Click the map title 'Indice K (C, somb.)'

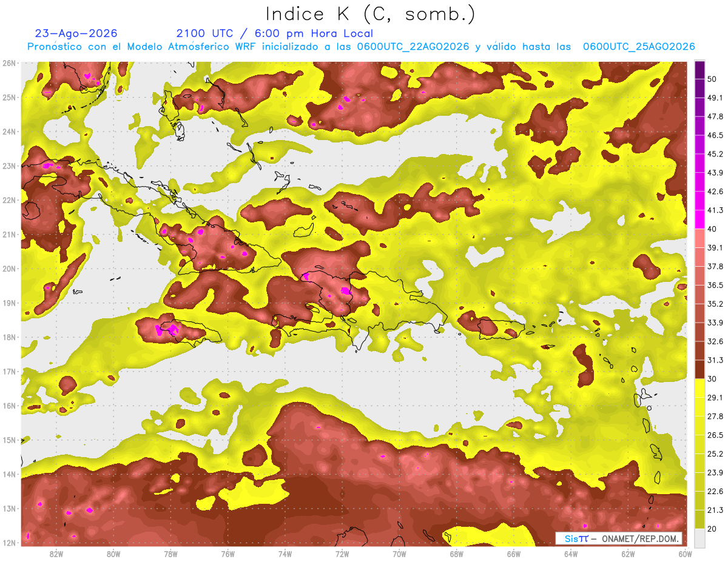[371, 14]
